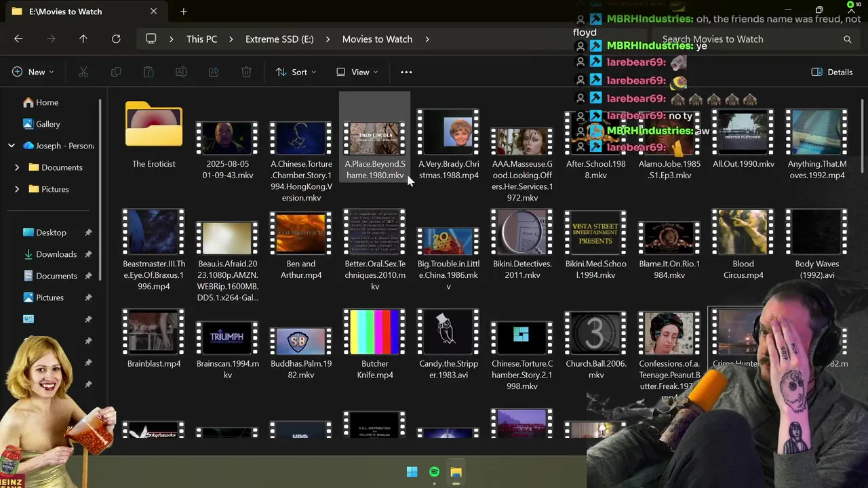
Task: Select Bikini.Detectives.2011.mkv file
Action: pyautogui.click(x=521, y=245)
